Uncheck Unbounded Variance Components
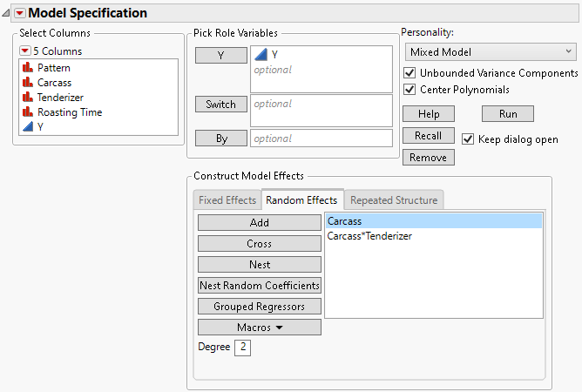Viewport: 582px width, 392px height. click(x=410, y=73)
